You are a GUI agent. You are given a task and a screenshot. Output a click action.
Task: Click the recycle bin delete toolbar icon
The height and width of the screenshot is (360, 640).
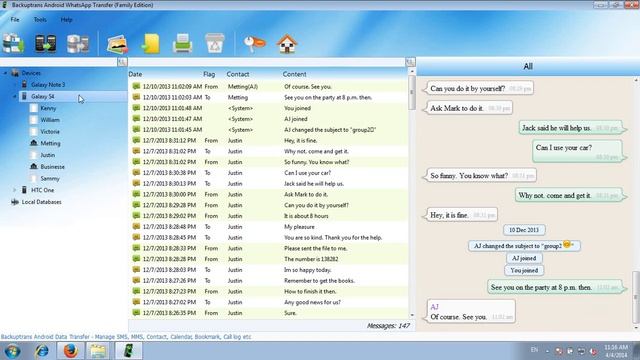215,44
